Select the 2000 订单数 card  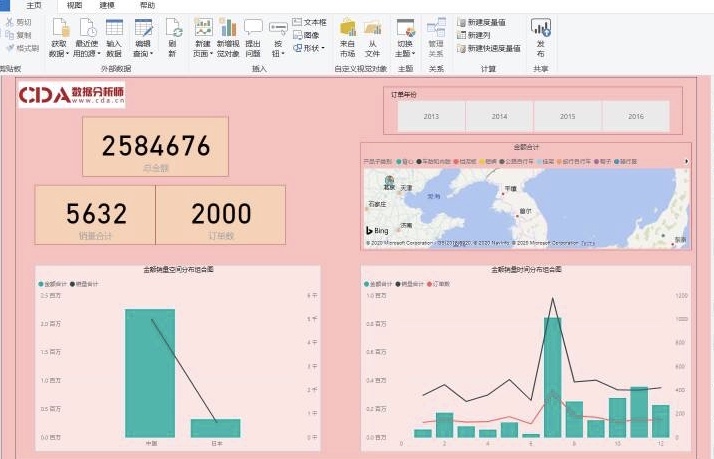pyautogui.click(x=221, y=215)
